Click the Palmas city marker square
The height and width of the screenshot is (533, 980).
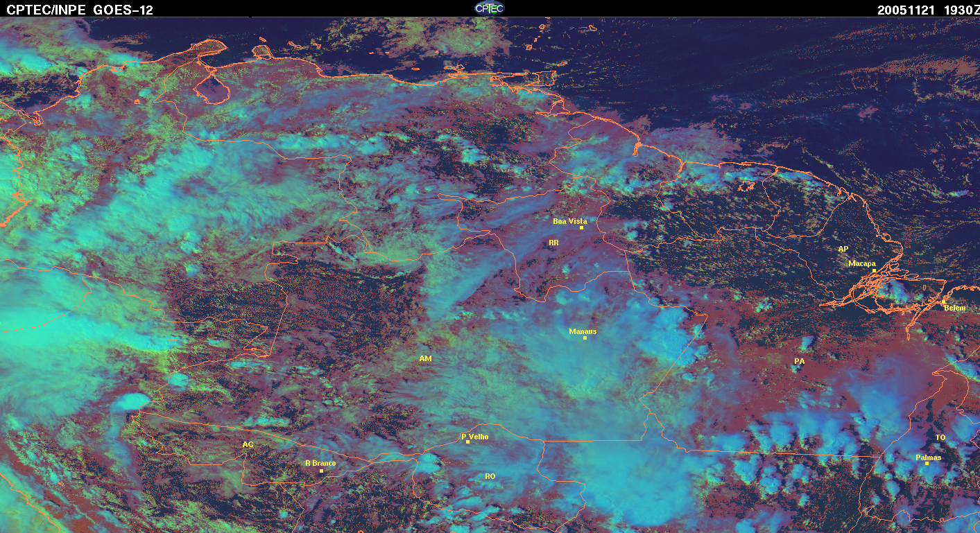(x=927, y=463)
